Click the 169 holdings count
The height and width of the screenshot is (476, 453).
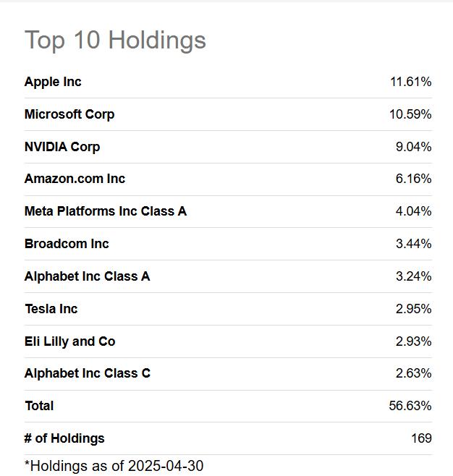tap(421, 438)
